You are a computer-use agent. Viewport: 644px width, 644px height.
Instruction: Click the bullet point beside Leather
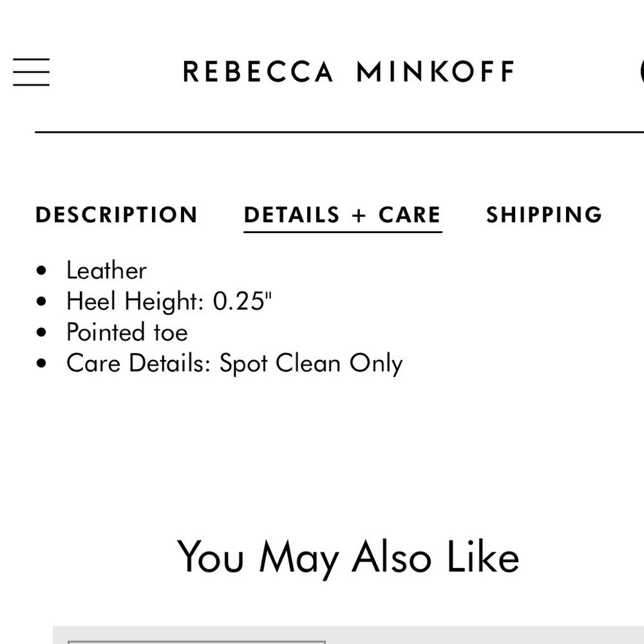[43, 270]
